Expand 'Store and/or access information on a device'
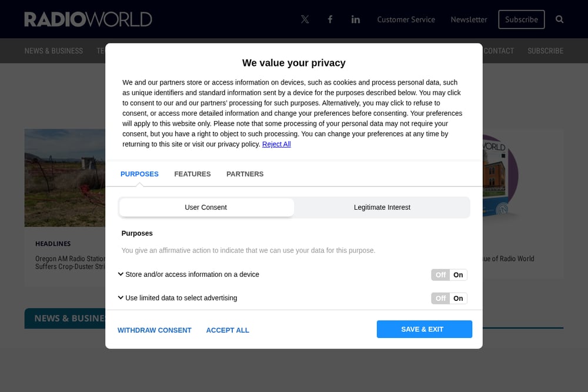Screen dimensions: 588x392 (188, 274)
